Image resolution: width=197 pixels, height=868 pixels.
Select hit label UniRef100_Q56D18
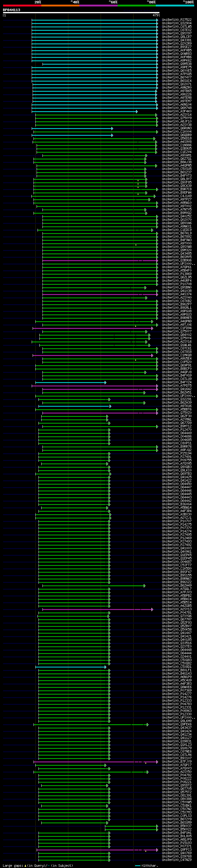point(177,139)
